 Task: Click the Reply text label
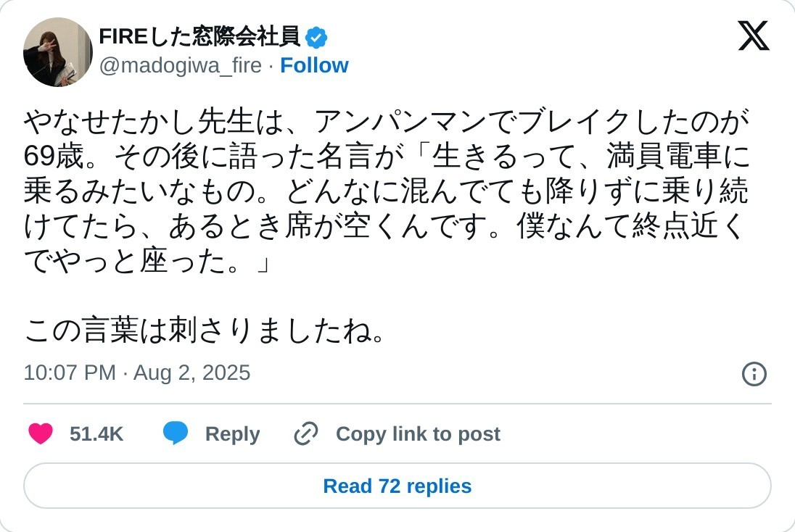(x=232, y=434)
